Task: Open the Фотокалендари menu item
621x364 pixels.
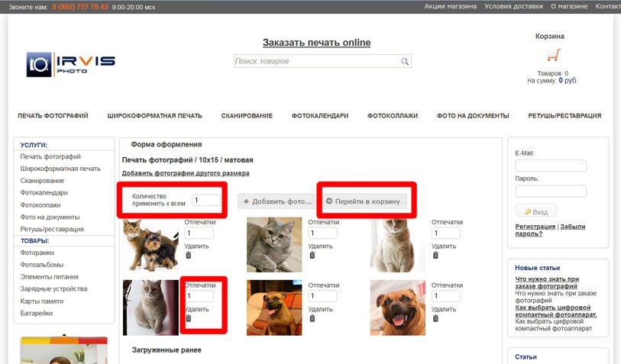Action: pos(319,116)
